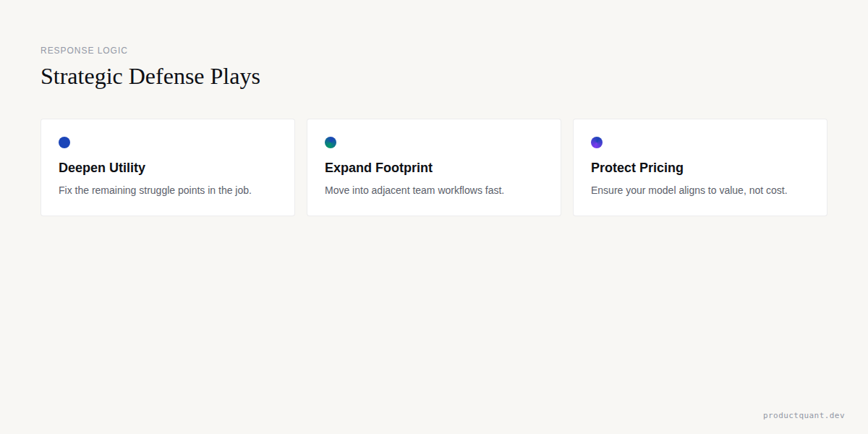Click the Strategic Defense Plays title

click(x=150, y=77)
